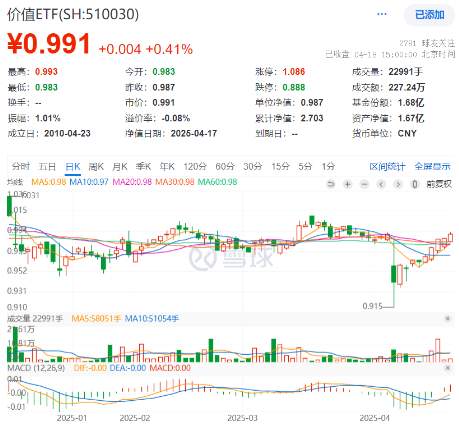Switch to the 5分 interval tab
Image resolution: width=459 pixels, height=428 pixels.
point(305,166)
